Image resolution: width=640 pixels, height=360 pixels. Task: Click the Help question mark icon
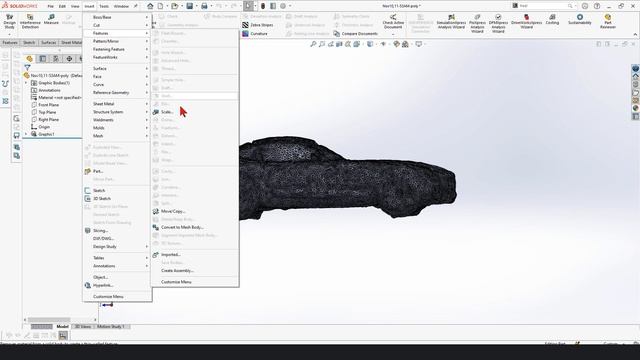pos(597,6)
